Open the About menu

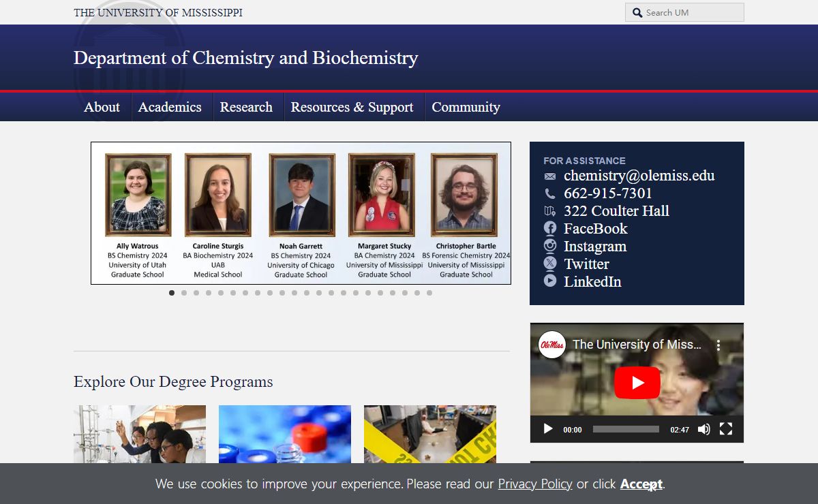click(102, 107)
